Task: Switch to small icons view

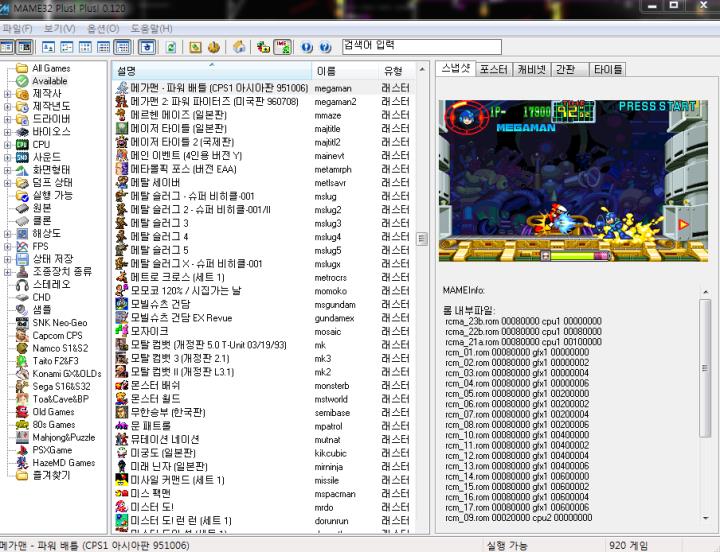Action: [67, 47]
